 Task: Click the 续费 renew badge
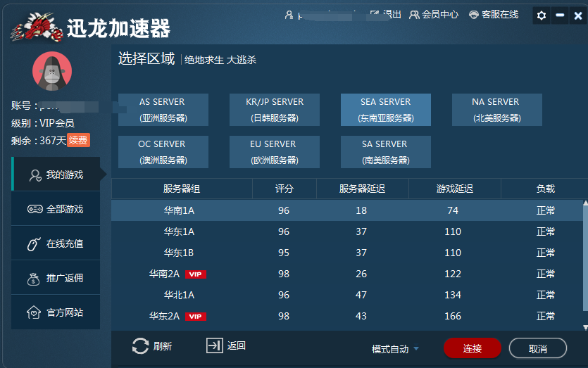coord(78,140)
